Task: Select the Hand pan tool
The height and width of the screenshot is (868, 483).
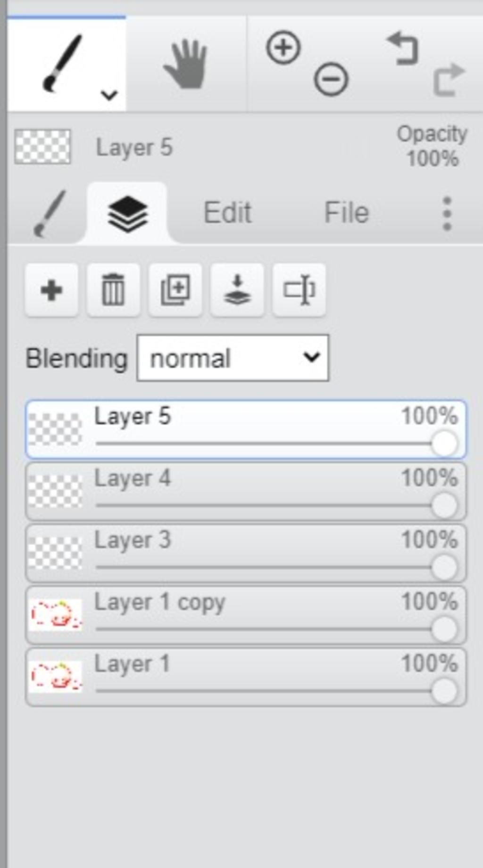Action: tap(186, 64)
